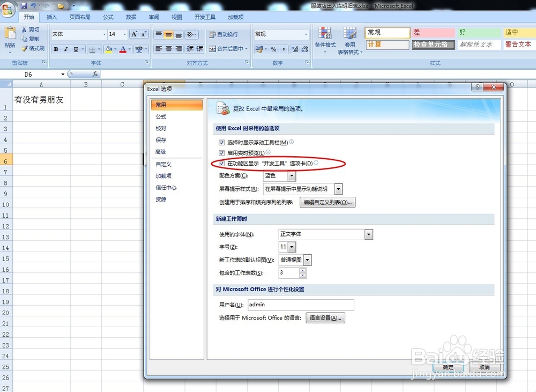536x392 pixels.
Task: Toggle underline formatting
Action: (x=76, y=49)
